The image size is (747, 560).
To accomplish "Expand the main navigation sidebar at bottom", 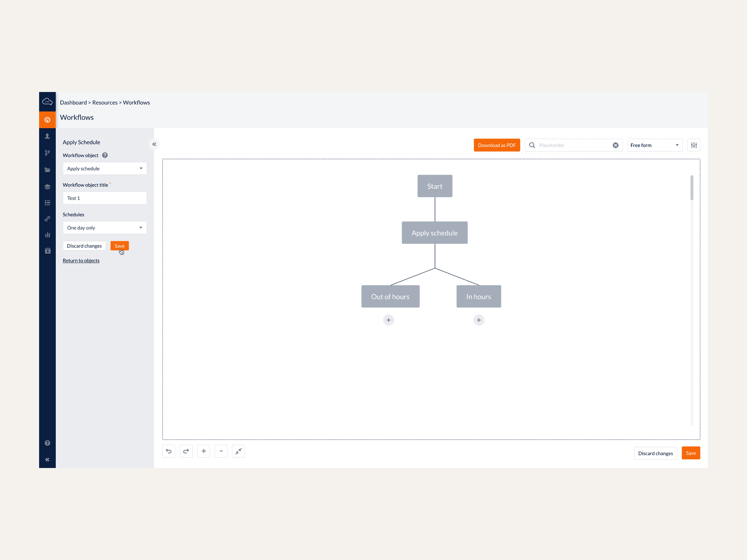I will coord(47,459).
